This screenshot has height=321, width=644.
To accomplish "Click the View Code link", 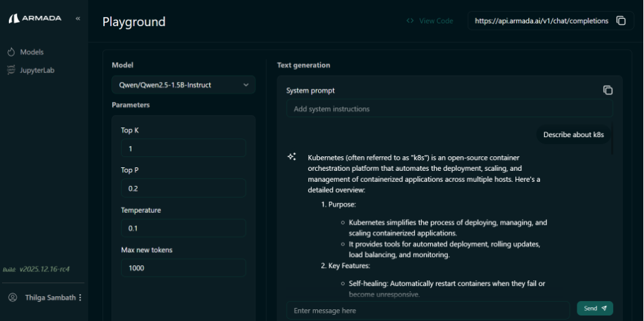I will pos(430,21).
